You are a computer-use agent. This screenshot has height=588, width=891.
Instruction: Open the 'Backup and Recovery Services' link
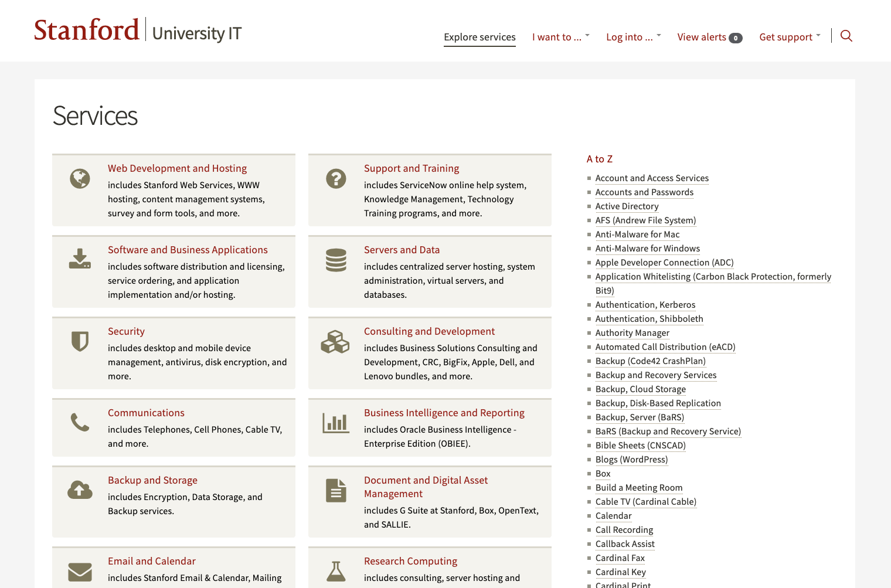pyautogui.click(x=656, y=375)
